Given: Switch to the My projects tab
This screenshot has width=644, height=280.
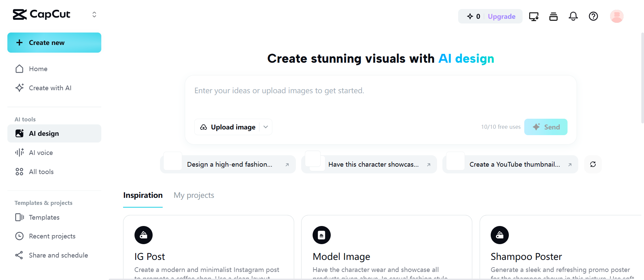Looking at the screenshot, I should tap(194, 195).
